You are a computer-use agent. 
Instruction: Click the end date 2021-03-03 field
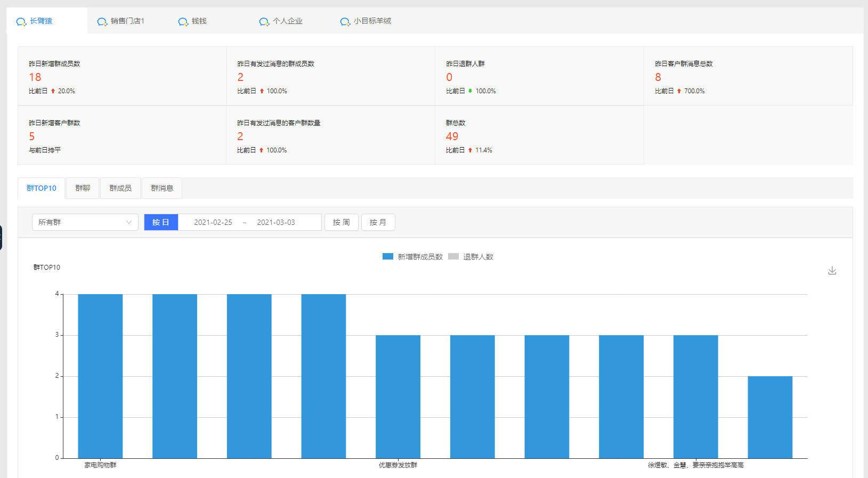[276, 222]
